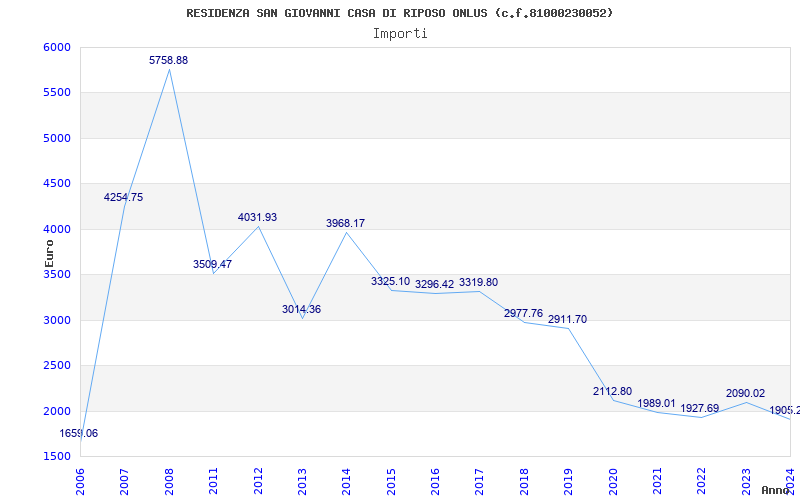Click the 2021 year label
The height and width of the screenshot is (500, 800).
pos(657,482)
